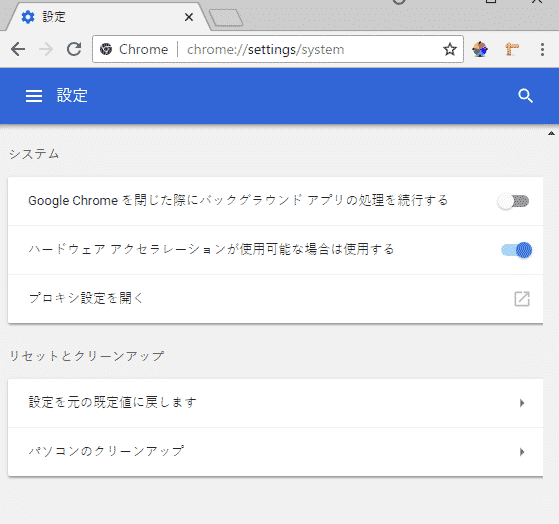
Task: Toggle the background apps switch for Google Chrome
Action: pos(513,201)
